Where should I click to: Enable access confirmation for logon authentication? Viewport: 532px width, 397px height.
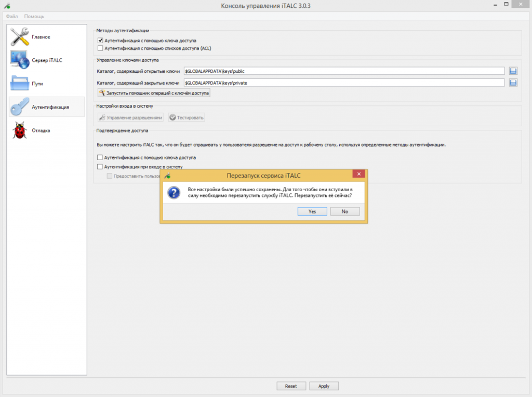100,167
